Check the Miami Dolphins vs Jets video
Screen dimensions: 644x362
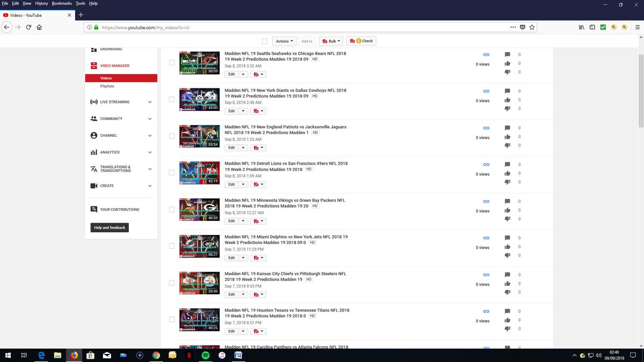click(x=172, y=246)
